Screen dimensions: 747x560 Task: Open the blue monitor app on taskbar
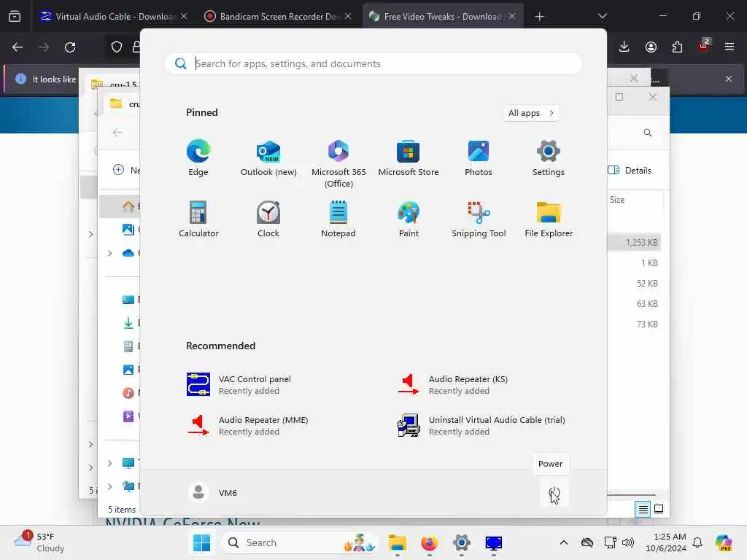(493, 542)
